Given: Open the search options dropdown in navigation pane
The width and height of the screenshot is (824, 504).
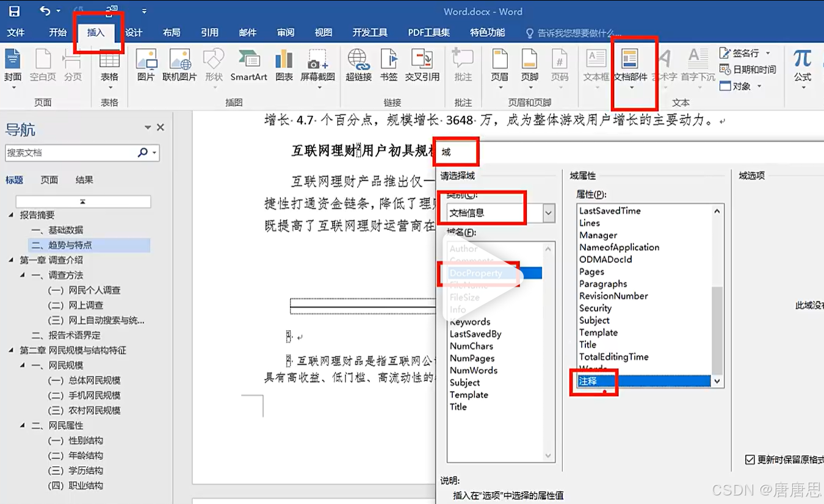Looking at the screenshot, I should (x=154, y=153).
